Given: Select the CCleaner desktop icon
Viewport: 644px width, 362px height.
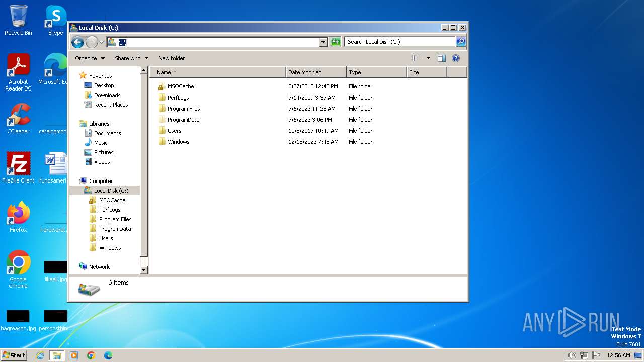Looking at the screenshot, I should tap(18, 119).
